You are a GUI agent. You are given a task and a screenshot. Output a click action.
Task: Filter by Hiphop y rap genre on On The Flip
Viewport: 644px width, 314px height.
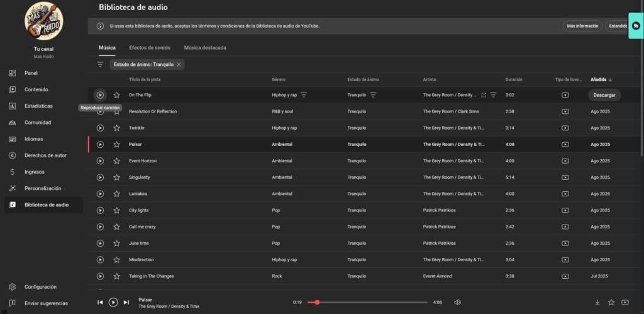coord(304,95)
